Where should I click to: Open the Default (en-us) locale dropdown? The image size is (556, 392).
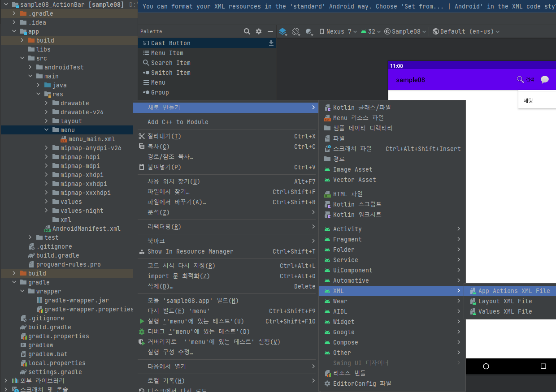[466, 31]
